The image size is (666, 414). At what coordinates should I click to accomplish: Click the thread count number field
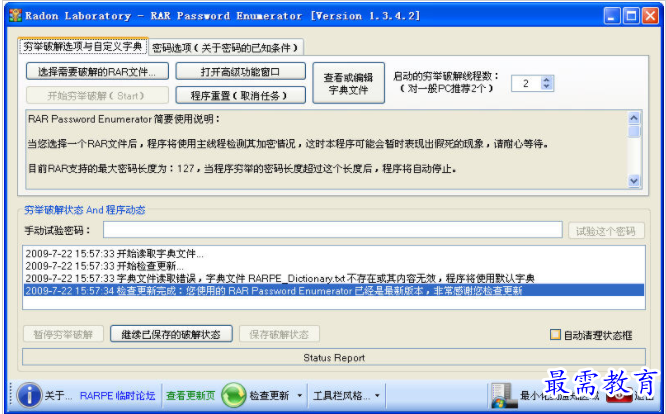526,83
